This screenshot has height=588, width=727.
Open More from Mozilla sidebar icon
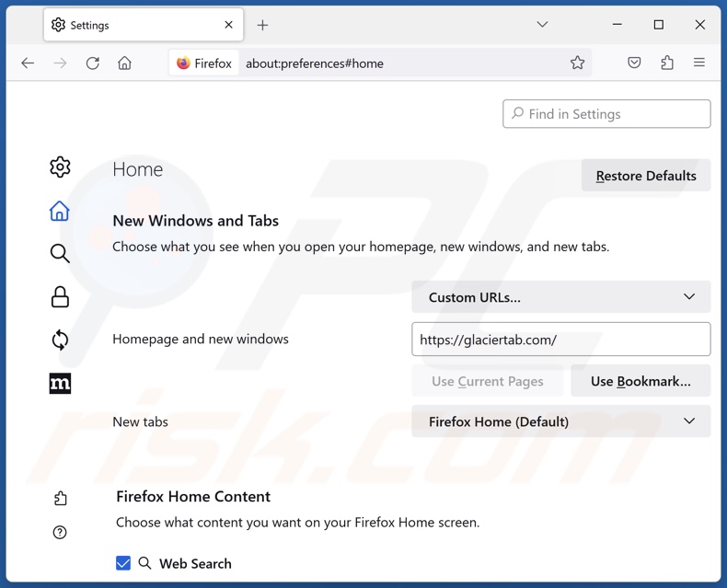[x=60, y=384]
